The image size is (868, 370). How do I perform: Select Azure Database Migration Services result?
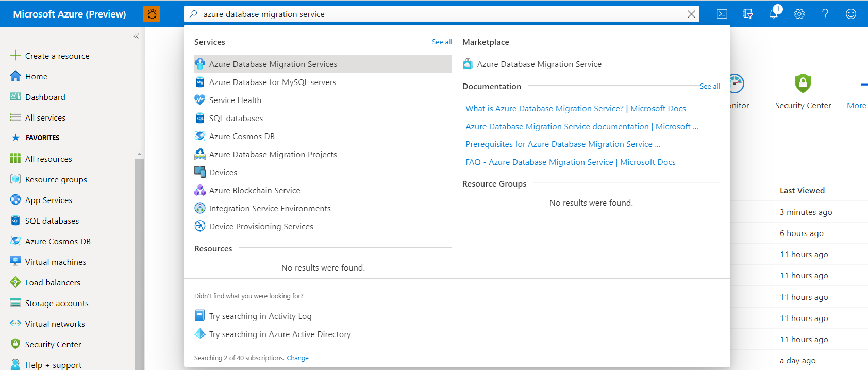pyautogui.click(x=273, y=64)
